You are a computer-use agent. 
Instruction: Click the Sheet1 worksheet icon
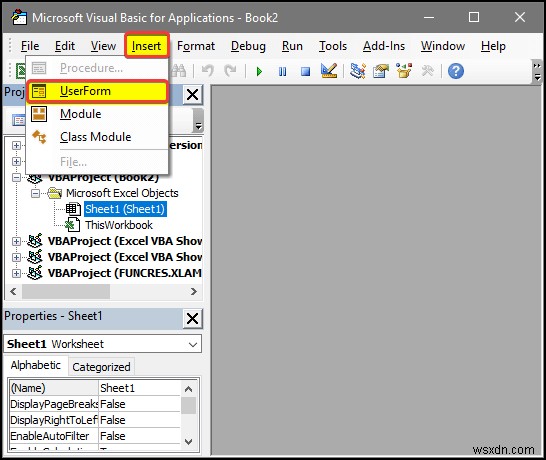[x=73, y=209]
